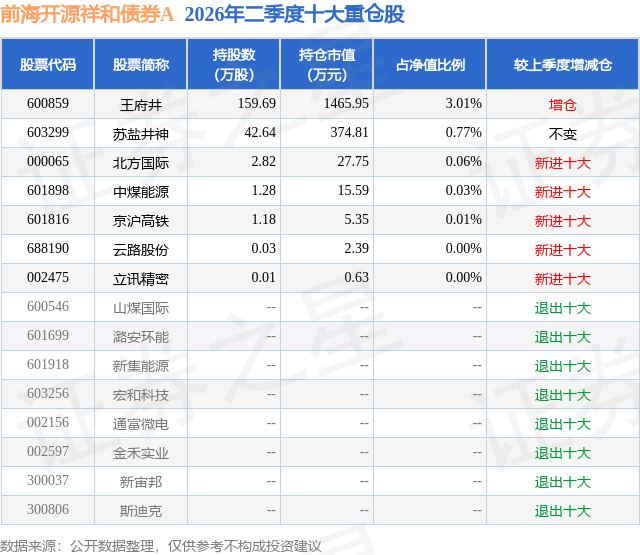Select the title 前海开源祥和债券A

(x=87, y=15)
